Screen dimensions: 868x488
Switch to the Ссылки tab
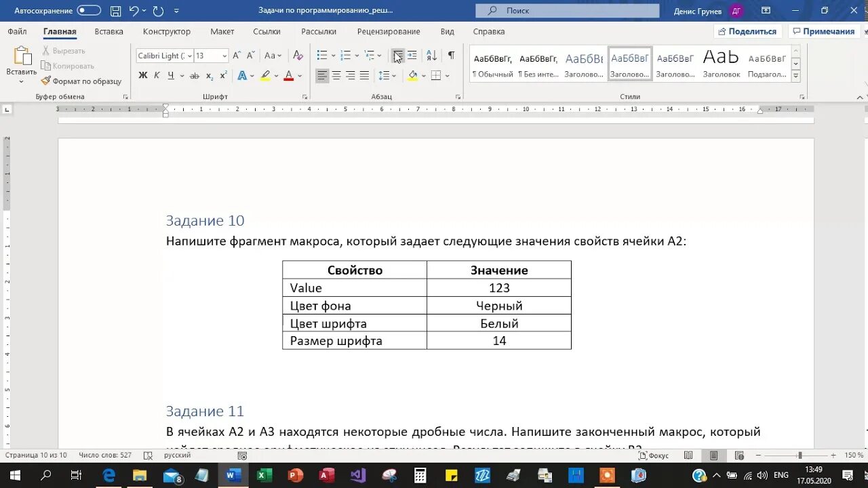pyautogui.click(x=267, y=31)
